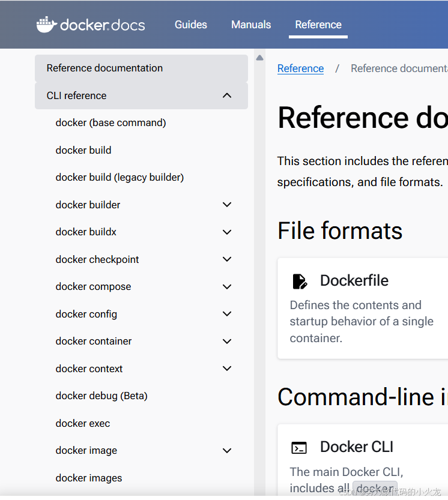Expand the docker compose chevron
Viewport: 448px width, 500px height.
coord(227,287)
